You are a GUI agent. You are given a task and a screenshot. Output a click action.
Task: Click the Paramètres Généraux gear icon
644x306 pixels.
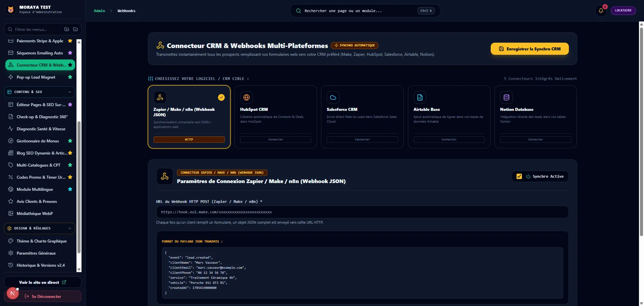[x=11, y=253]
